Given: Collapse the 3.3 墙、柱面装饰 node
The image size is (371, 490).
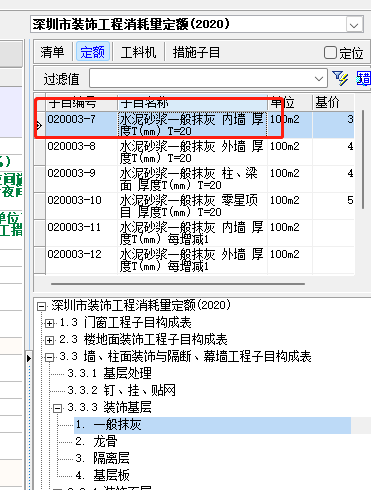Looking at the screenshot, I should pyautogui.click(x=49, y=357).
